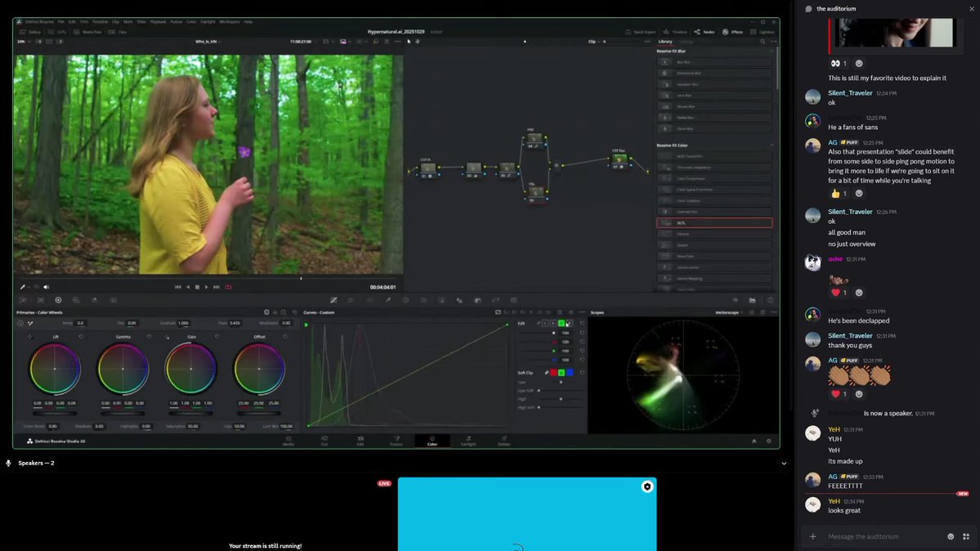Switch to the Fusion page tab
Image resolution: width=980 pixels, height=551 pixels.
(x=396, y=441)
